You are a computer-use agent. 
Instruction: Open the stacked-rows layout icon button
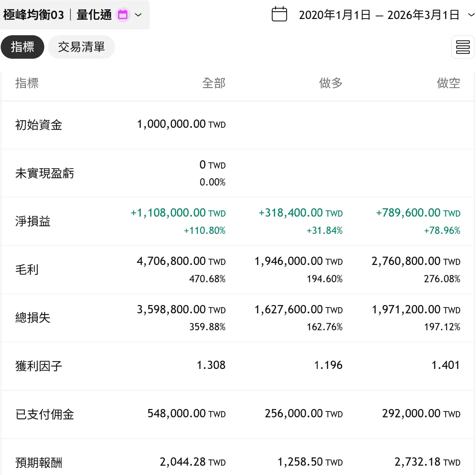463,47
